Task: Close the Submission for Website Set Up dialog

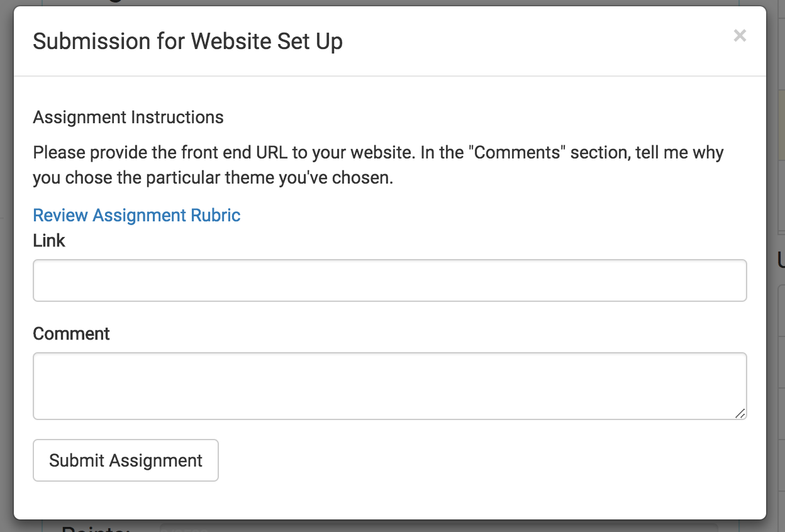Action: pyautogui.click(x=740, y=36)
